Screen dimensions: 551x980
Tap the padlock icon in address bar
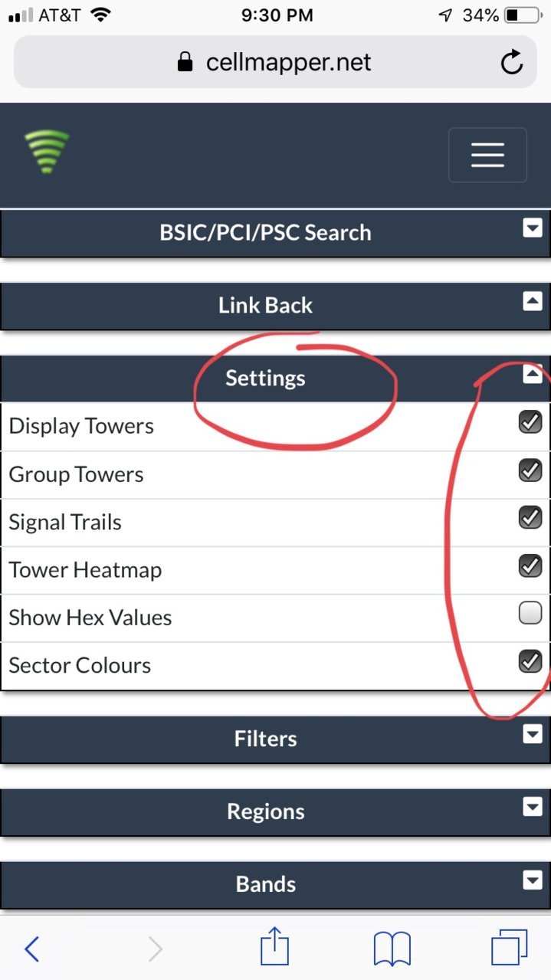coord(185,62)
